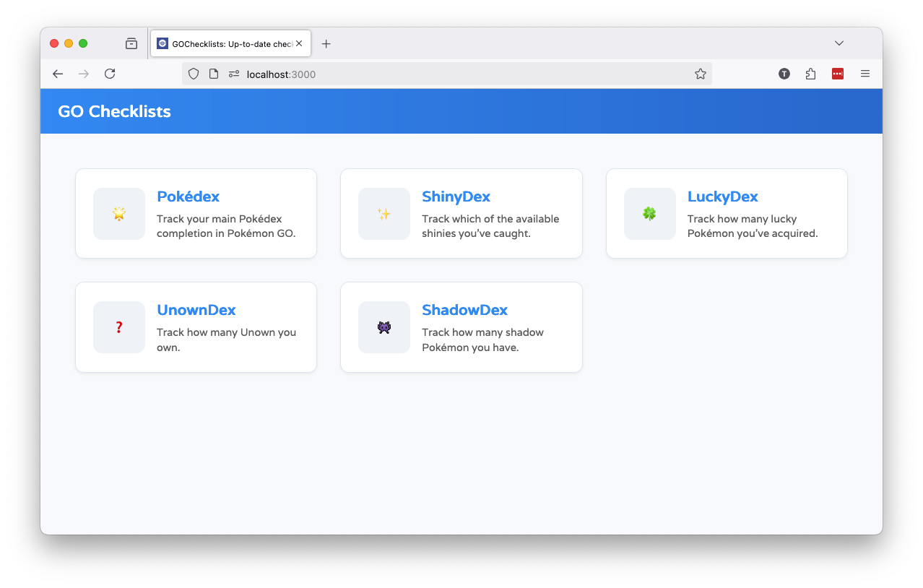This screenshot has height=588, width=923.
Task: Open the site permissions icon in address bar
Action: pyautogui.click(x=234, y=74)
